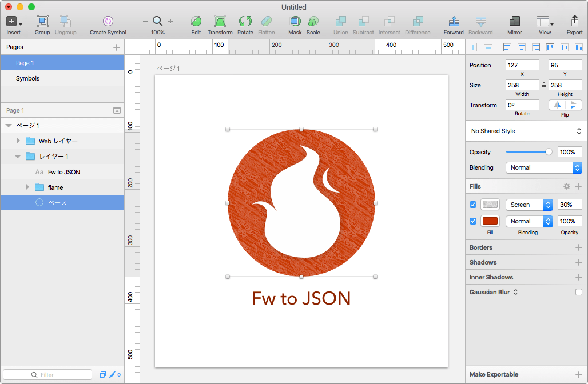This screenshot has width=588, height=384.
Task: Click the X position input field
Action: click(x=522, y=65)
